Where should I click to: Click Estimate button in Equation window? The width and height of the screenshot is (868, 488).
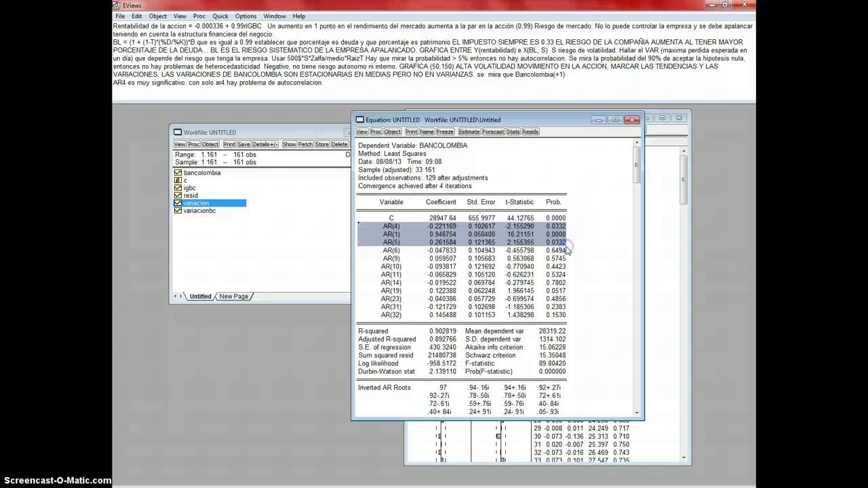tap(469, 132)
